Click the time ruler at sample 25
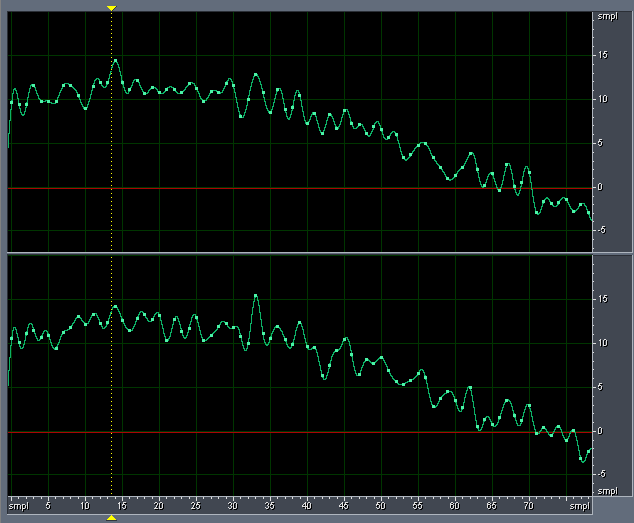The height and width of the screenshot is (523, 634). coord(196,506)
